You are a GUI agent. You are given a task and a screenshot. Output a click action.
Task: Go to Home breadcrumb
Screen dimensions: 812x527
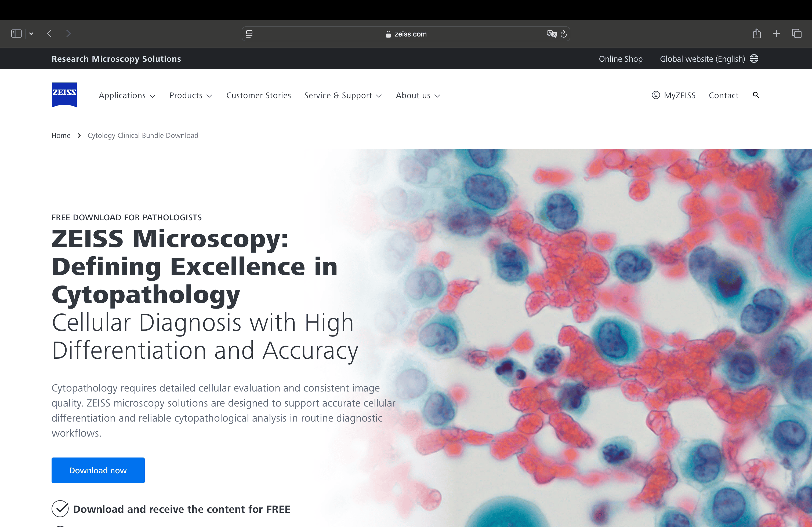pyautogui.click(x=61, y=135)
